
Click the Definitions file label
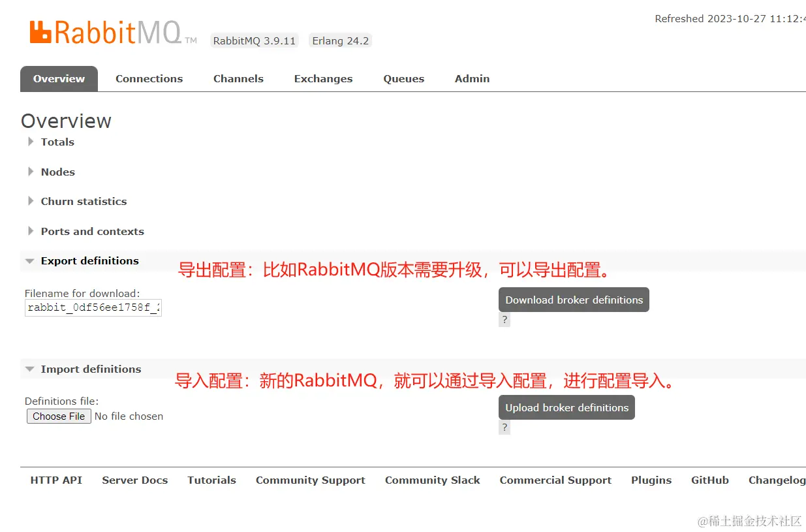pos(61,401)
